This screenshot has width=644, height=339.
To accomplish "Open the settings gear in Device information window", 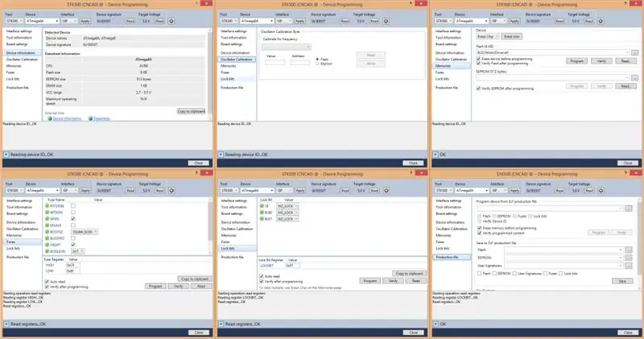I will coord(171,21).
